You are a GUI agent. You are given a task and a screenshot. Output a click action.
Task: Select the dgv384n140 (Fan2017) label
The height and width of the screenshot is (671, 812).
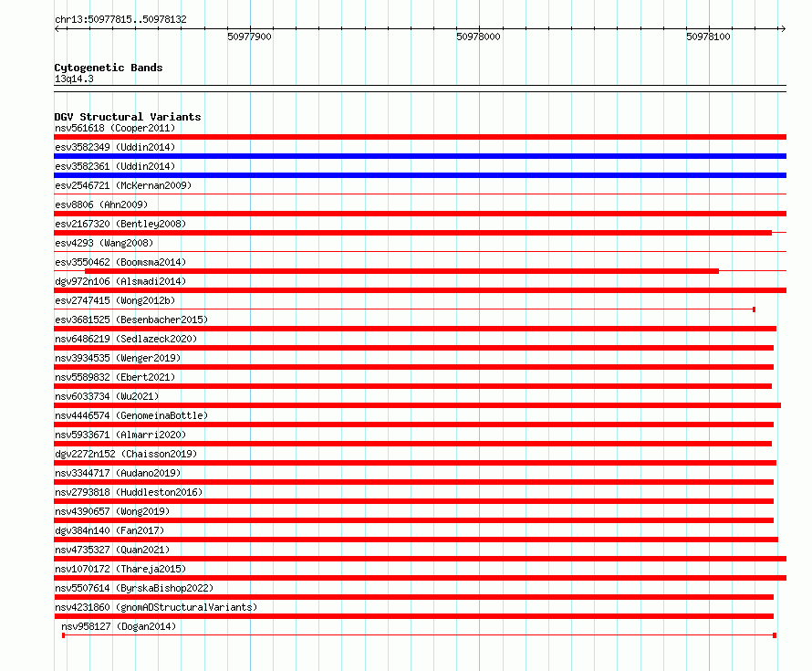click(109, 530)
